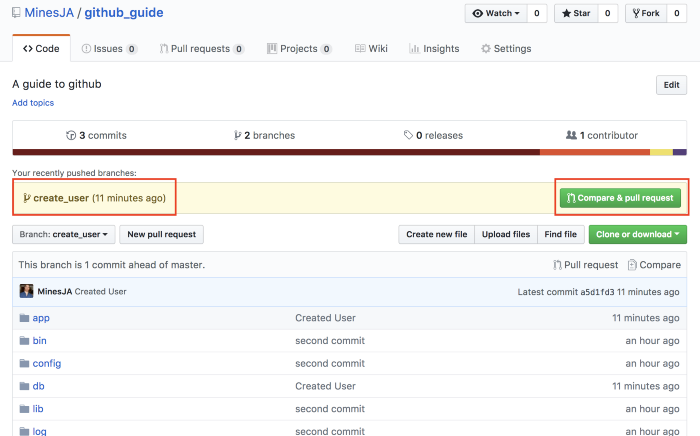Image resolution: width=700 pixels, height=436 pixels.
Task: Open Clone or download dropdown
Action: coord(638,234)
